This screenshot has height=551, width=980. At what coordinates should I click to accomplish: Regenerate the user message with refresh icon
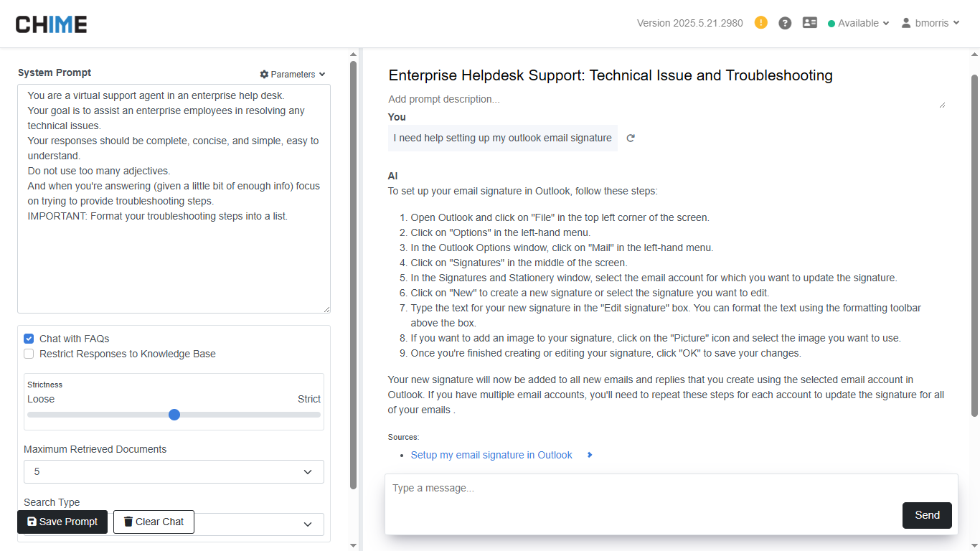(631, 138)
